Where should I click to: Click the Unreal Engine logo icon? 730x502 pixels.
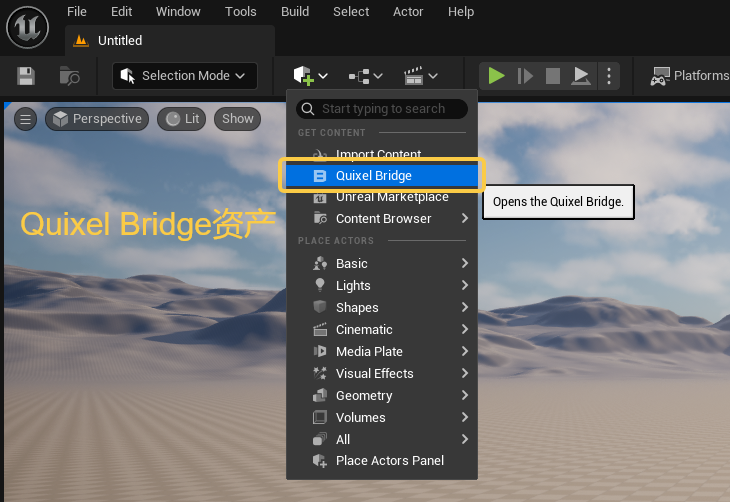[27, 27]
